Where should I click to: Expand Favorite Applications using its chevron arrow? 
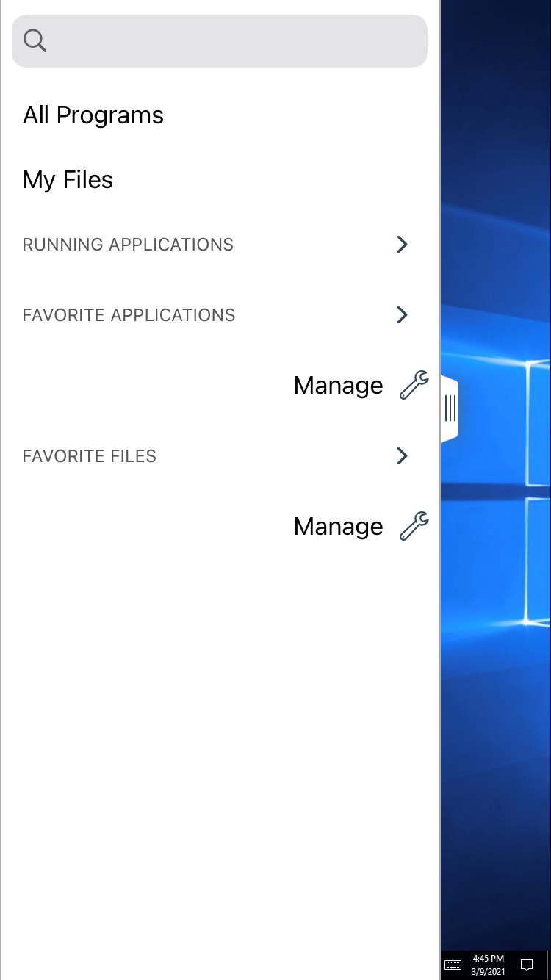pos(402,315)
